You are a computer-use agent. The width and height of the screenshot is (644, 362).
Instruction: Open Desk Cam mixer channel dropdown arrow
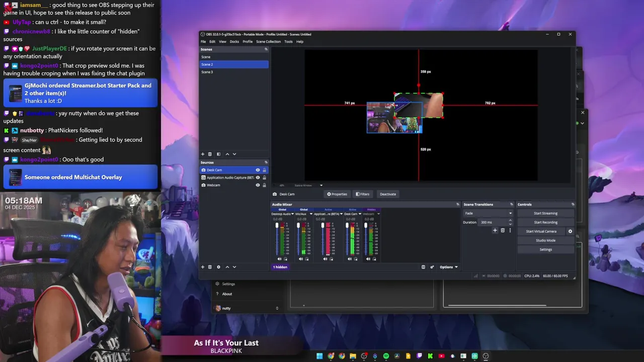[x=360, y=214]
